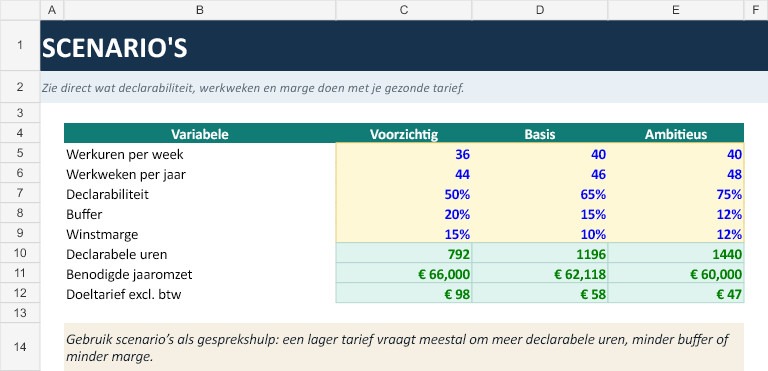Select column B header
768x371 pixels.
tap(200, 10)
